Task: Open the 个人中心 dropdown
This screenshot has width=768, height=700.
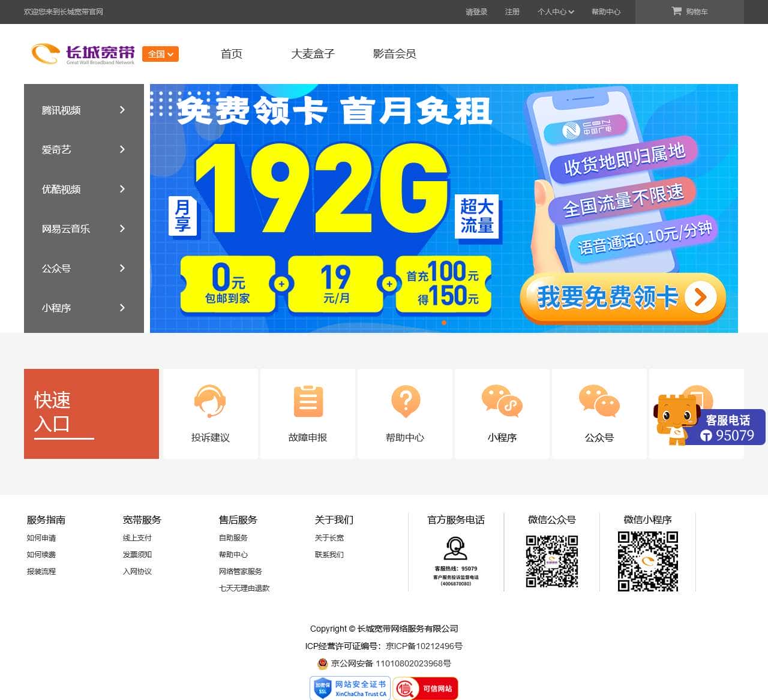Action: coord(556,11)
